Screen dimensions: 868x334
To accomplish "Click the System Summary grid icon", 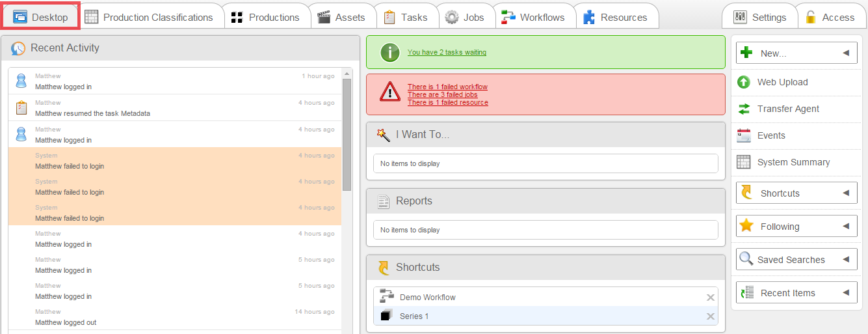I will click(x=744, y=162).
